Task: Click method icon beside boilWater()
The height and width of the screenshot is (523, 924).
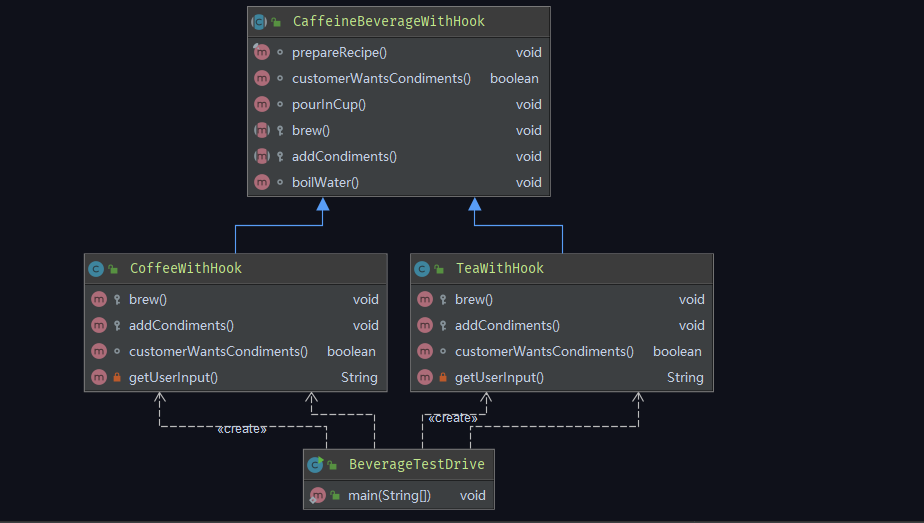Action: click(262, 182)
